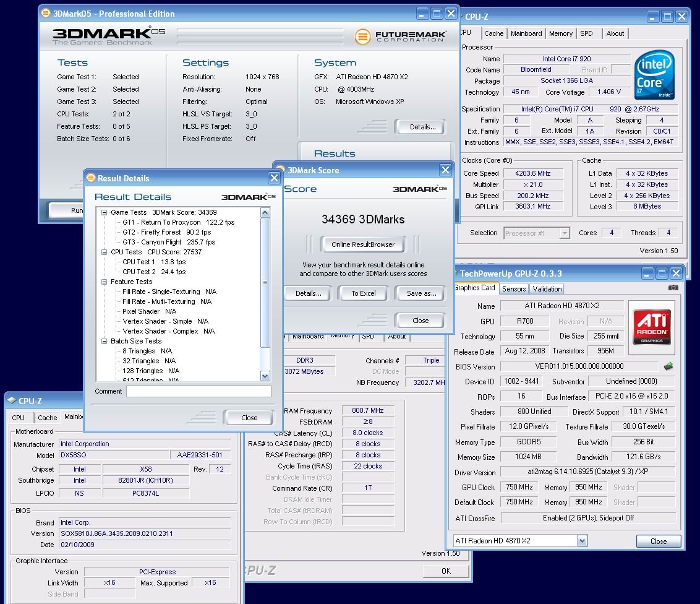700x604 pixels.
Task: Select CPU Test 2 row
Action: 154,272
